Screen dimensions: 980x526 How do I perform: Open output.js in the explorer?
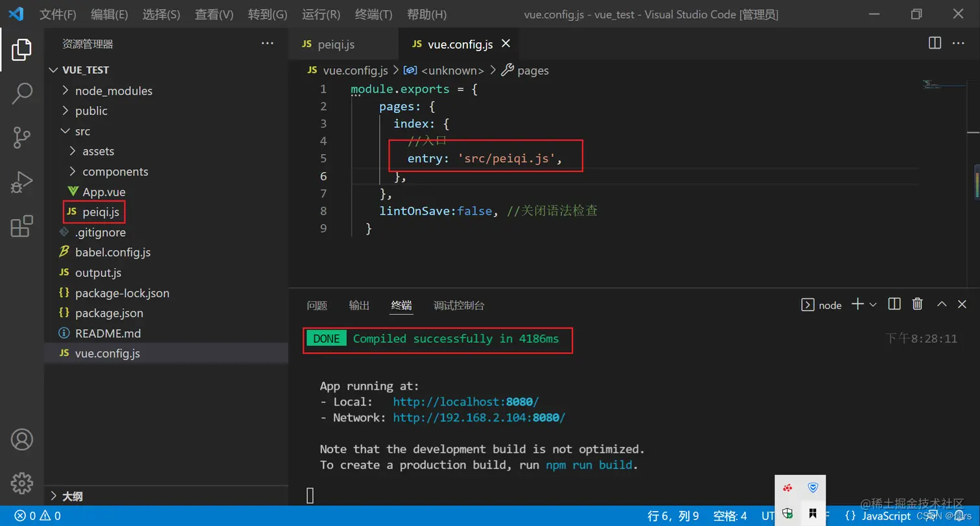pyautogui.click(x=98, y=273)
